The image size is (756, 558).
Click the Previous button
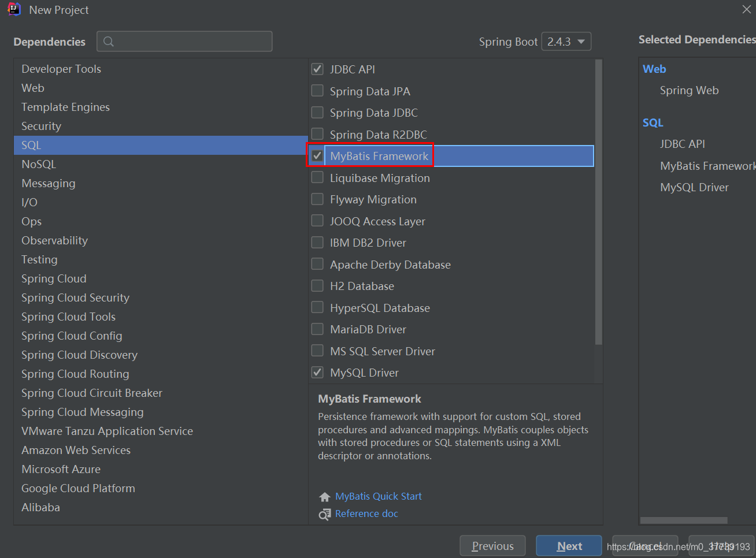(x=492, y=546)
